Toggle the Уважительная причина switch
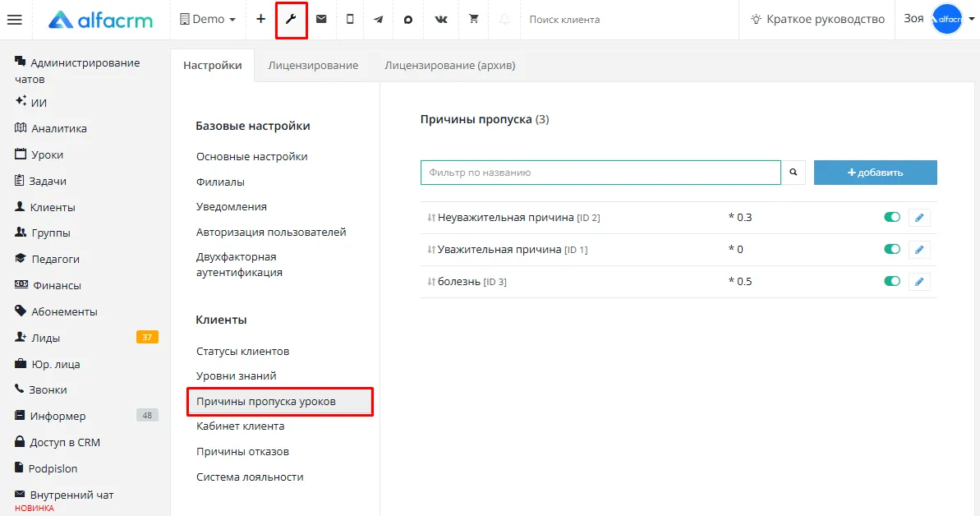980x516 pixels. click(892, 249)
